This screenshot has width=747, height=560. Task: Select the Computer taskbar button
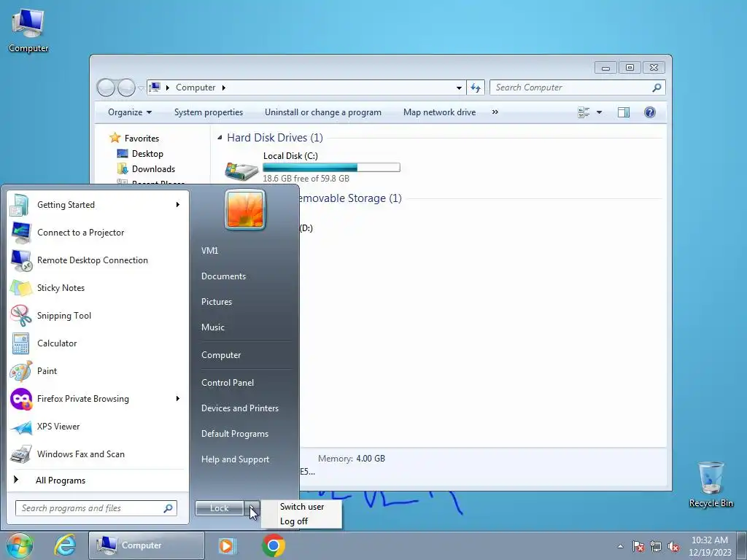[146, 545]
